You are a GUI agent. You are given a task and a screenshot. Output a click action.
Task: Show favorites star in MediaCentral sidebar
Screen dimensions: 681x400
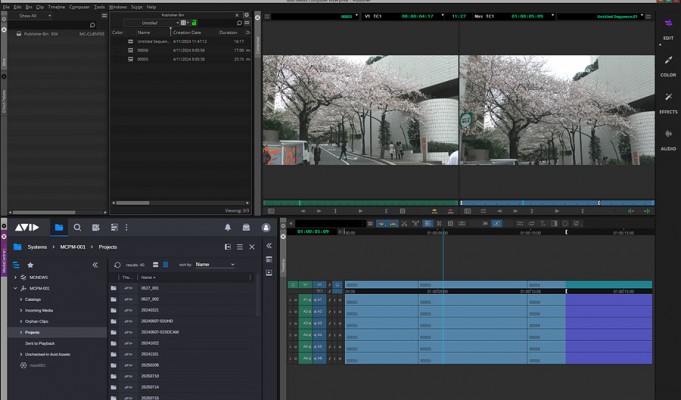[30, 265]
